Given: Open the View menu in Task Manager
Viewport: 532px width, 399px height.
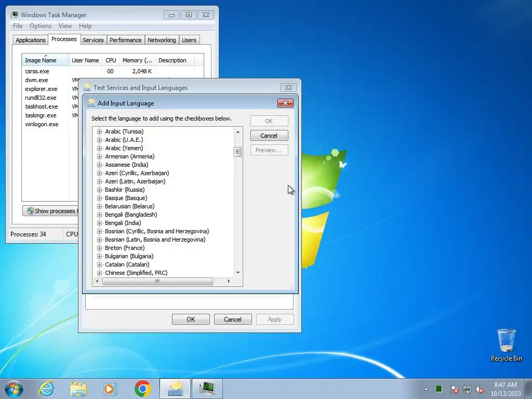Looking at the screenshot, I should point(65,26).
